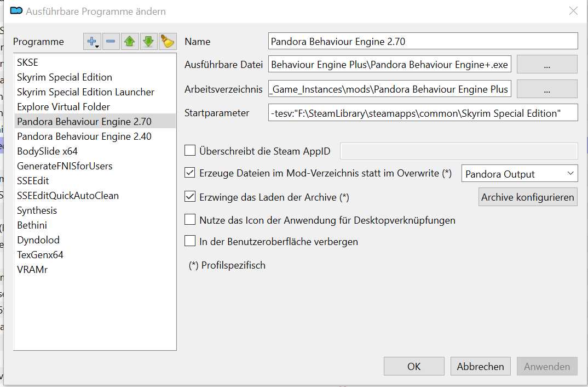Viewport: 588px width, 387px height.
Task: Enable Überschreibt die Steam AppID checkbox
Action: pos(190,151)
